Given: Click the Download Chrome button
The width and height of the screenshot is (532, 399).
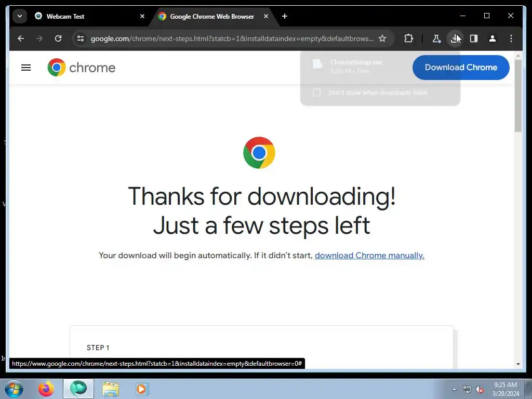Looking at the screenshot, I should 461,67.
